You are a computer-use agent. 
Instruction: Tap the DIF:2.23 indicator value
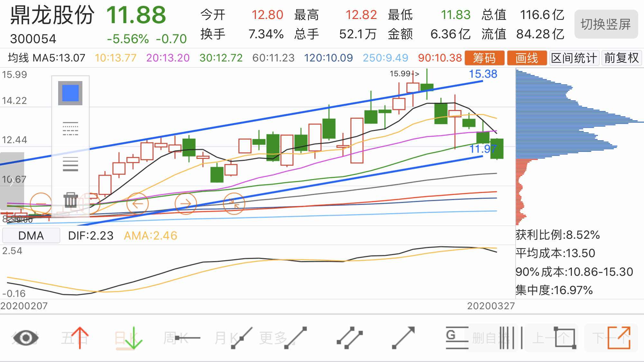[91, 236]
